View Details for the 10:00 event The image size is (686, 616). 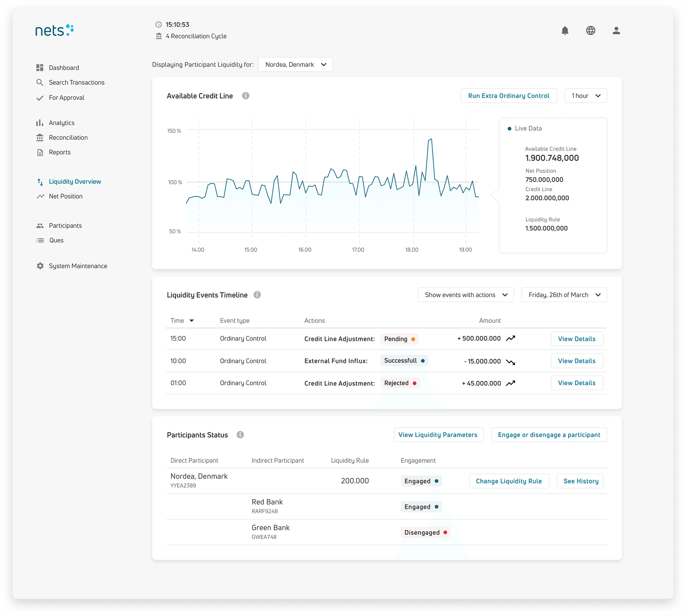pos(577,361)
